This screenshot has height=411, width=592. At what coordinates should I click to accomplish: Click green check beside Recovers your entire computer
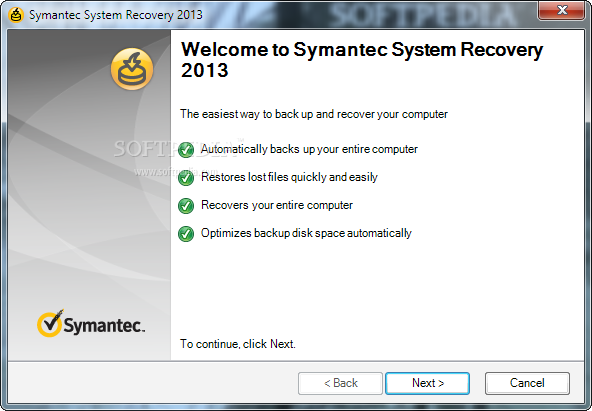pos(186,206)
